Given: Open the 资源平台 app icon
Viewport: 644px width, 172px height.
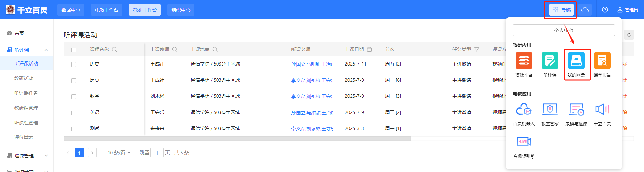Looking at the screenshot, I should tap(524, 61).
